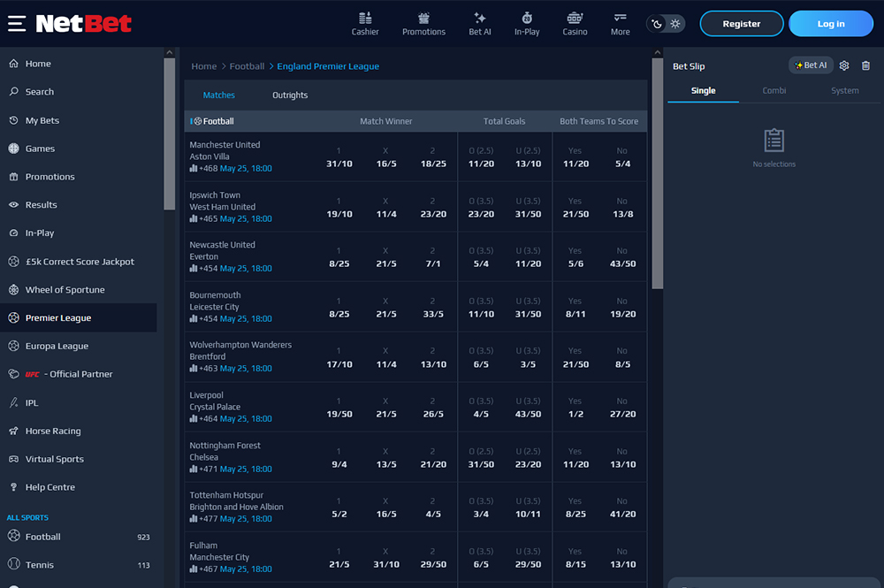Click the NetBet logo
This screenshot has height=588, width=884.
[83, 24]
